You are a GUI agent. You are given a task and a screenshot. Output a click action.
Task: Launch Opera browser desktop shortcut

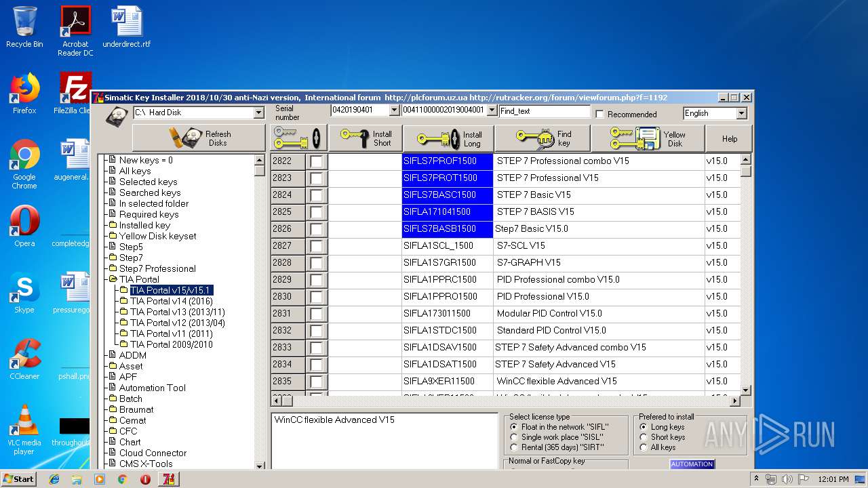coord(24,226)
